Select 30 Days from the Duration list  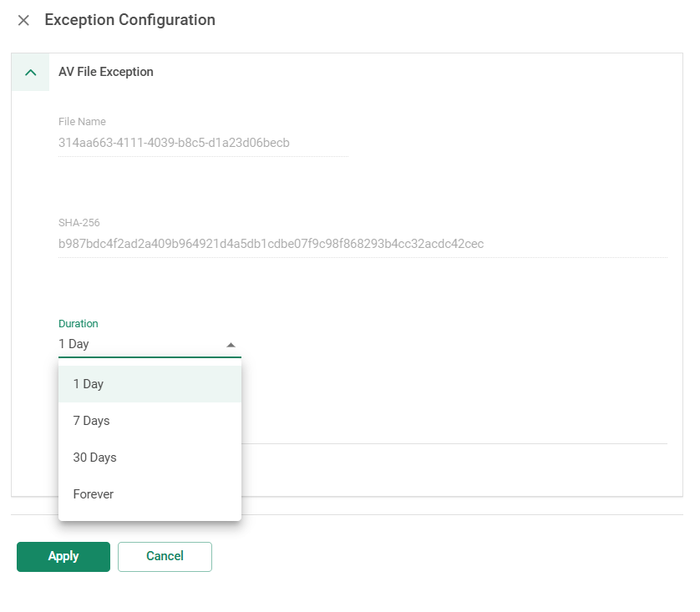pyautogui.click(x=150, y=458)
